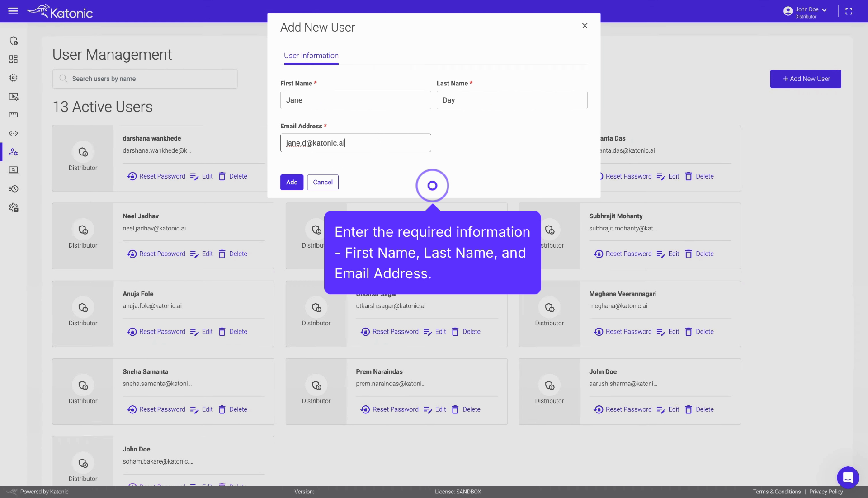Click the laptop search icon in sidebar
868x498 pixels.
click(14, 170)
